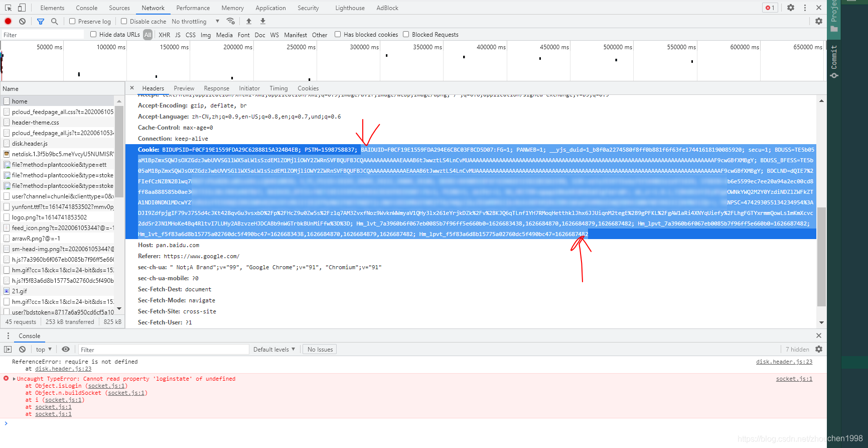Select the logo.png request row

coord(57,217)
